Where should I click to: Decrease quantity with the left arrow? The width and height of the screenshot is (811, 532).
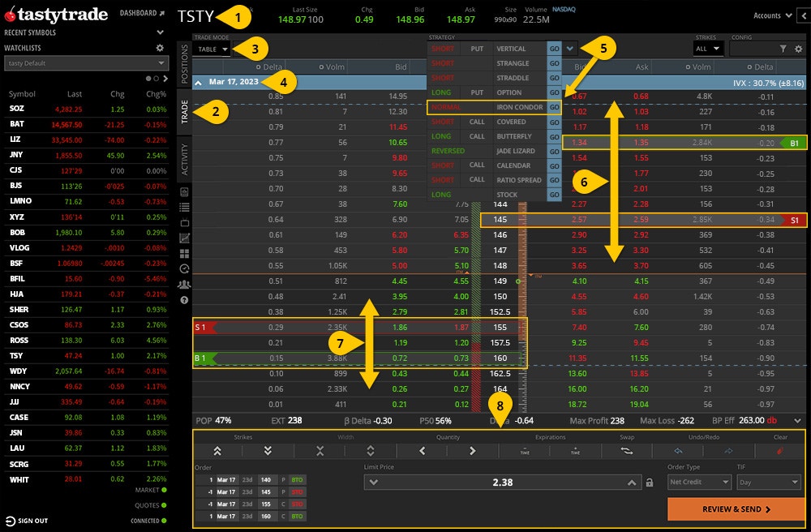[x=422, y=451]
